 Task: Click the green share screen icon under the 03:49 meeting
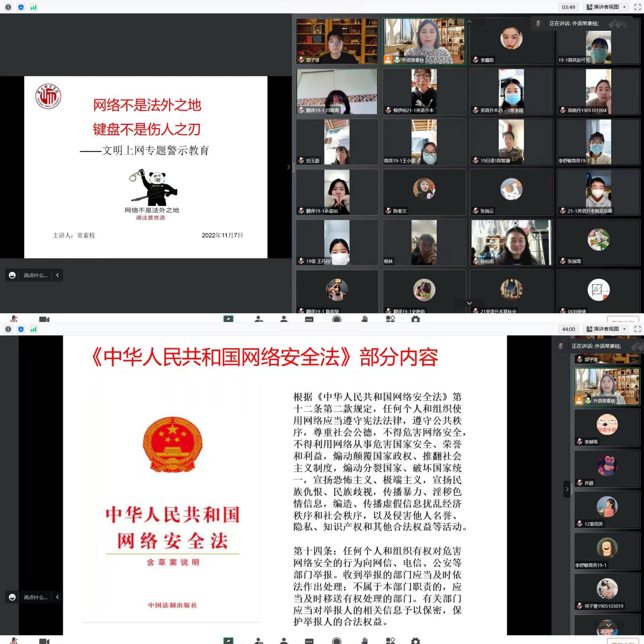(228, 319)
